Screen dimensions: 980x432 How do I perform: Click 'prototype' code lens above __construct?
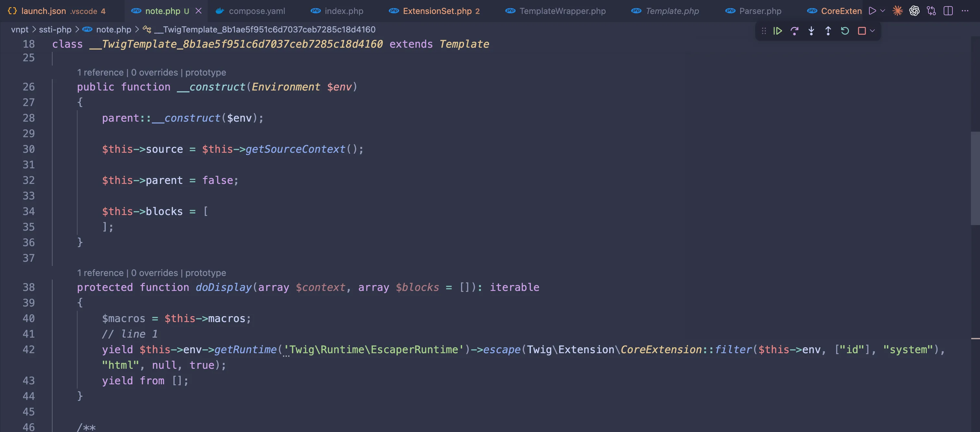coord(205,72)
